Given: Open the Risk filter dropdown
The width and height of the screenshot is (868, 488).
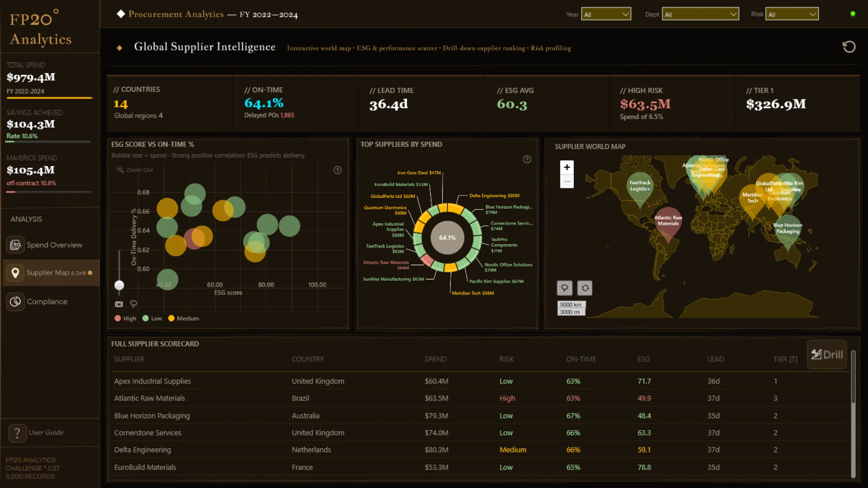Looking at the screenshot, I should [x=792, y=14].
